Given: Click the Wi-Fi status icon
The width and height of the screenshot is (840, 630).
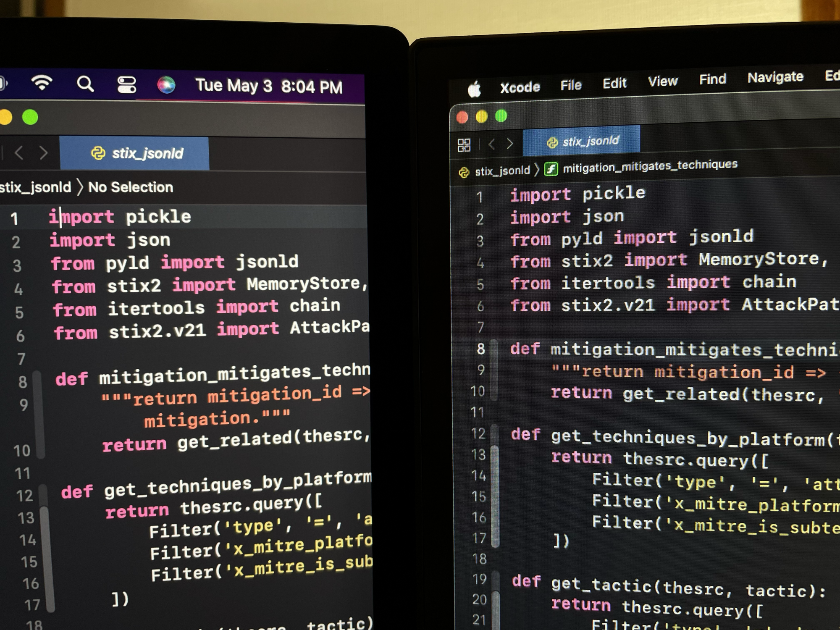Looking at the screenshot, I should click(x=42, y=82).
